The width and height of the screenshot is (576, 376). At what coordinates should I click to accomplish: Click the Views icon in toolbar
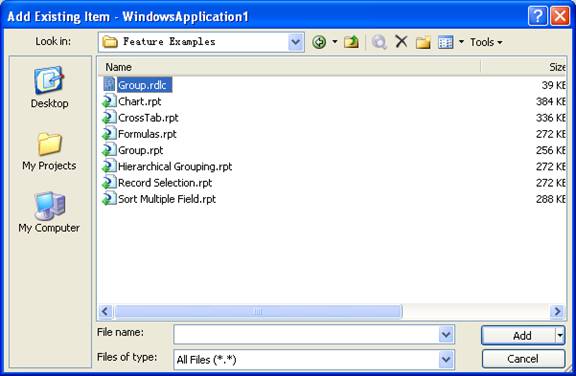[x=446, y=43]
